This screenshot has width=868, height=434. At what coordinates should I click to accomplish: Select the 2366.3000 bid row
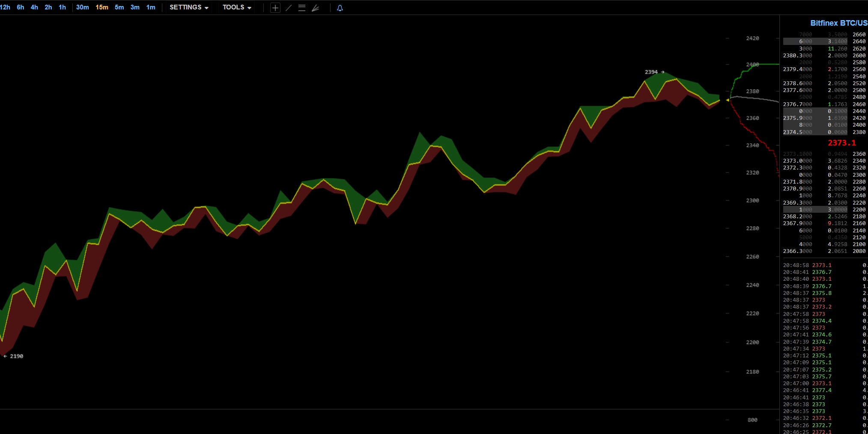point(824,251)
